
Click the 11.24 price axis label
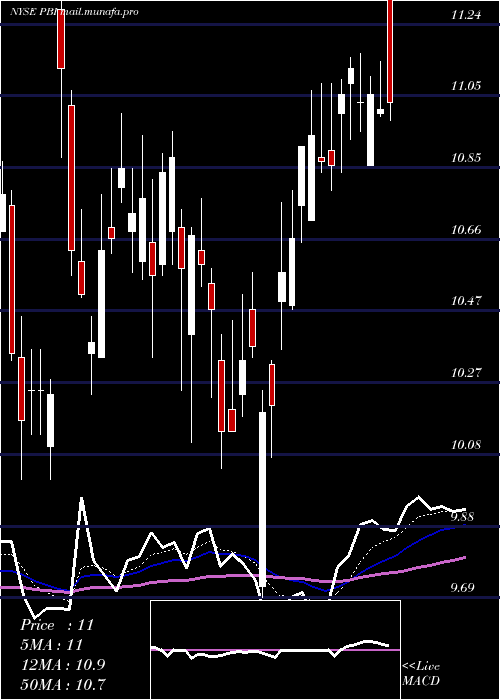(466, 15)
